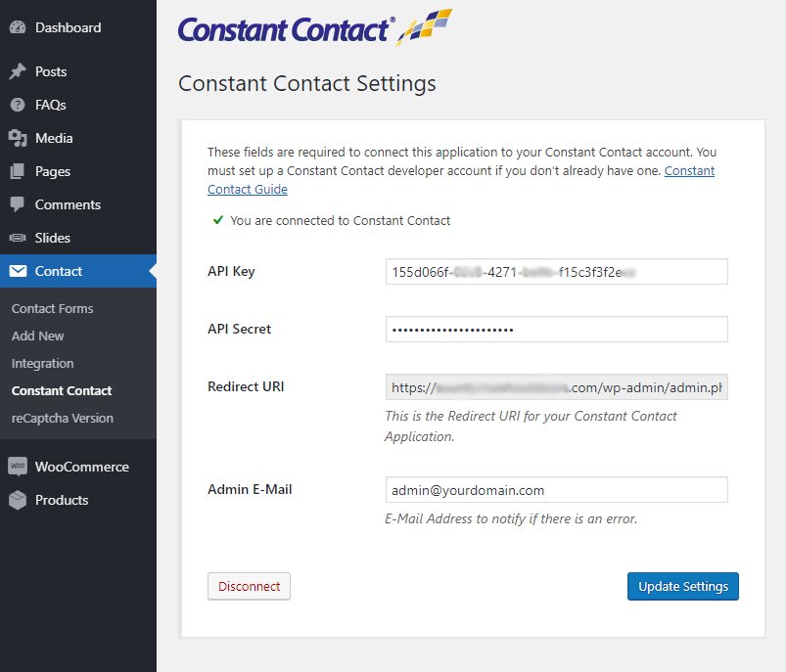Click the Contact envelope icon

(x=18, y=271)
